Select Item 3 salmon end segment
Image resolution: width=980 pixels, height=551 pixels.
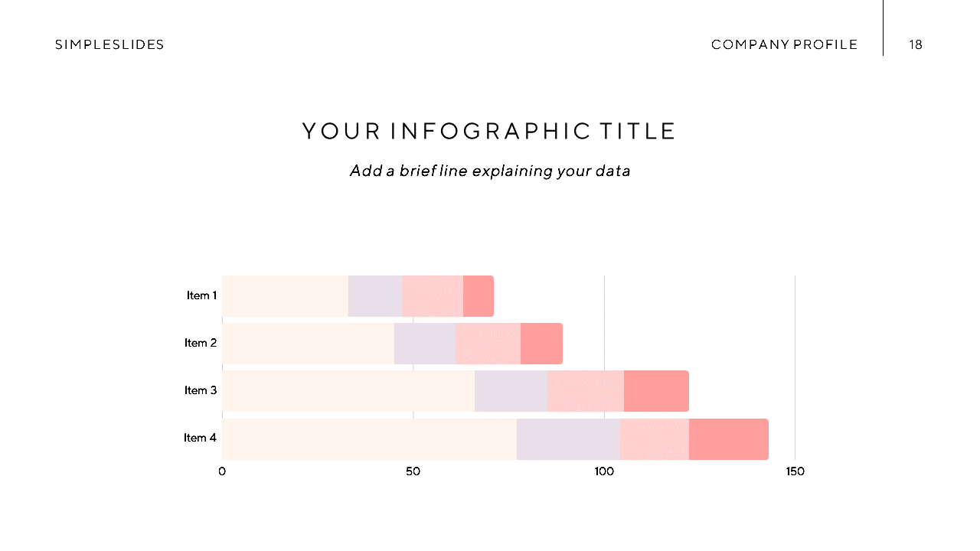coord(656,391)
